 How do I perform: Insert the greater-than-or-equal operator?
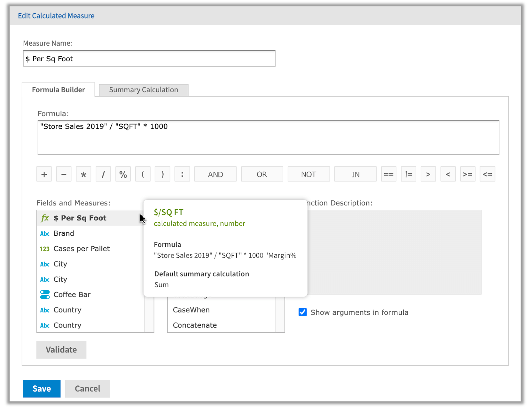tap(468, 174)
